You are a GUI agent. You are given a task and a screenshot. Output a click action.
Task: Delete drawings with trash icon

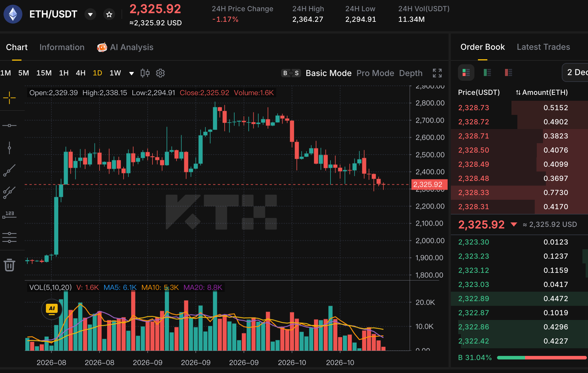pos(9,265)
